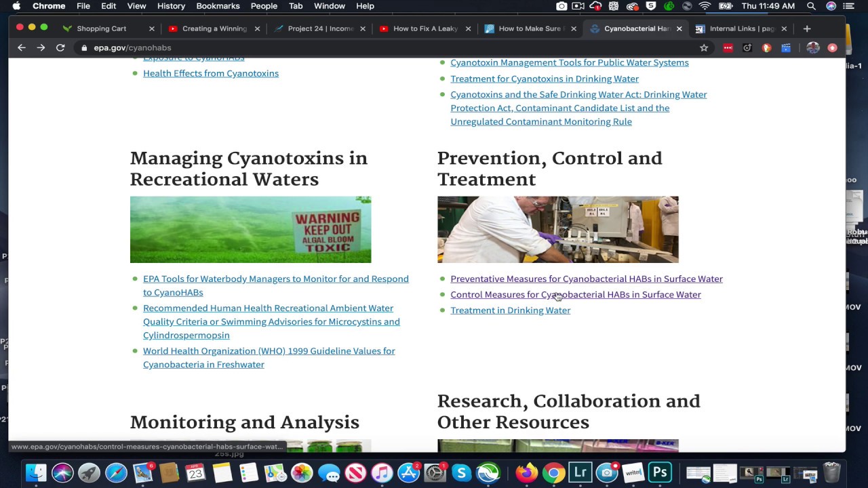Image resolution: width=868 pixels, height=488 pixels.
Task: Open EPA Tools for Waterbody Managers link
Action: (276, 285)
